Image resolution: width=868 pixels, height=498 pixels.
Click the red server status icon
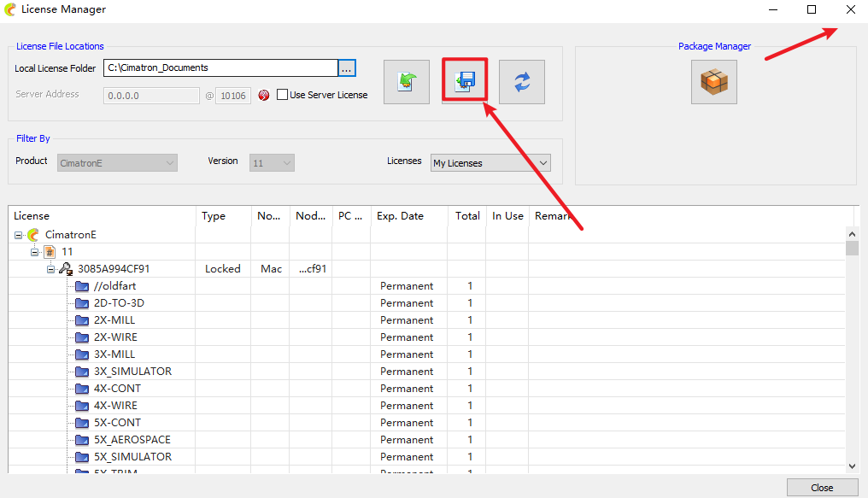264,96
